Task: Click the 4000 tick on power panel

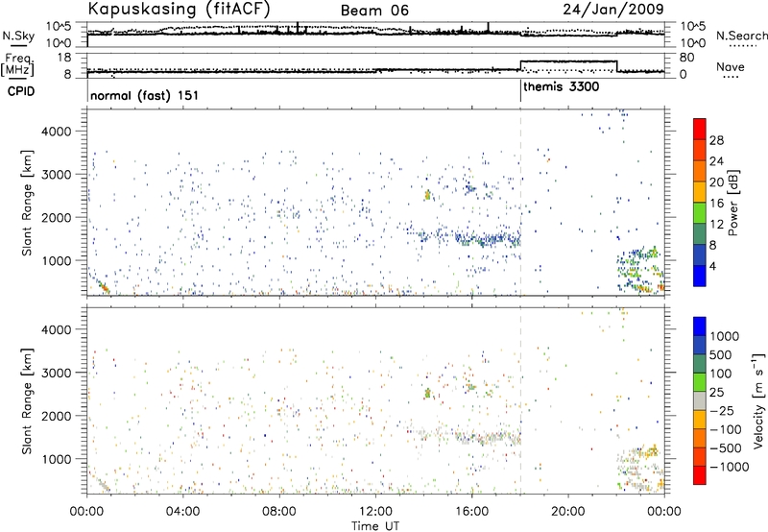Action: pos(57,132)
